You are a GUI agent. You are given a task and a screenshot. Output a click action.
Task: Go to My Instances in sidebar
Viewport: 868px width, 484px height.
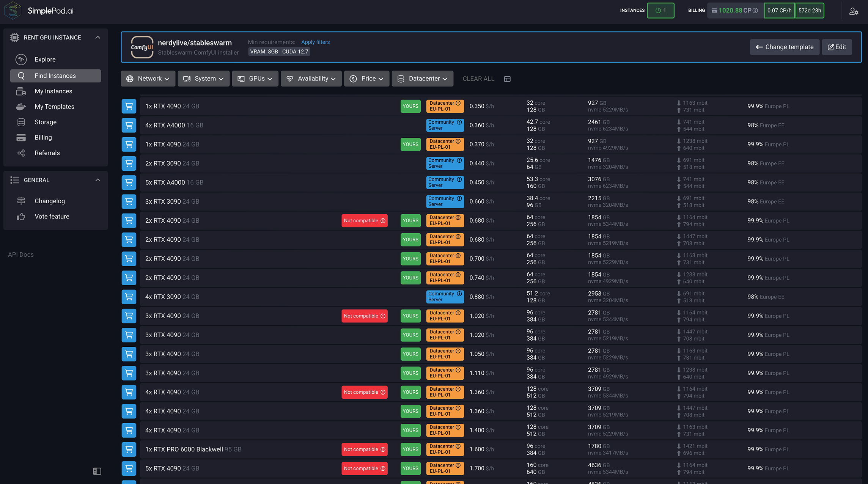coord(53,91)
